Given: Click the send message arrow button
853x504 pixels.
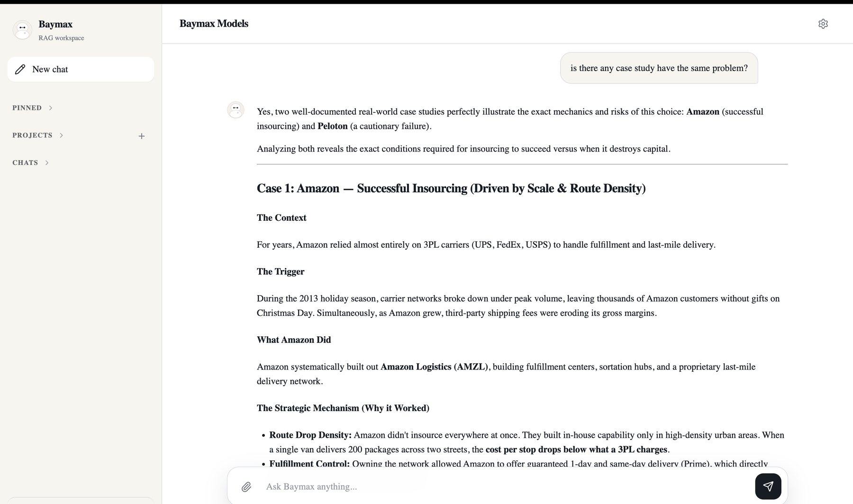Looking at the screenshot, I should [768, 486].
